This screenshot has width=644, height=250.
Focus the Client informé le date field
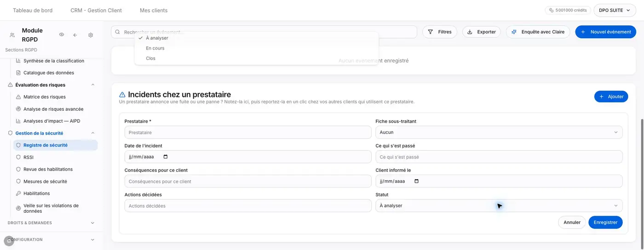pos(499,181)
